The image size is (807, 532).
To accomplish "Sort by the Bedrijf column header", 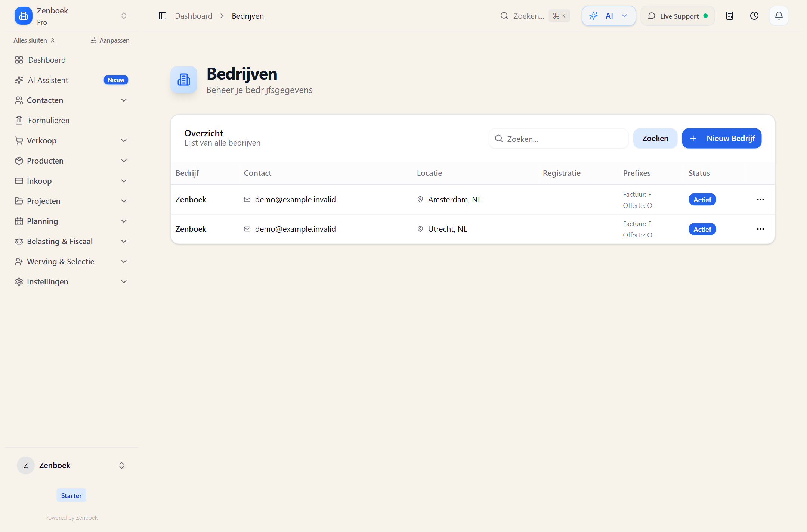I will click(x=187, y=173).
